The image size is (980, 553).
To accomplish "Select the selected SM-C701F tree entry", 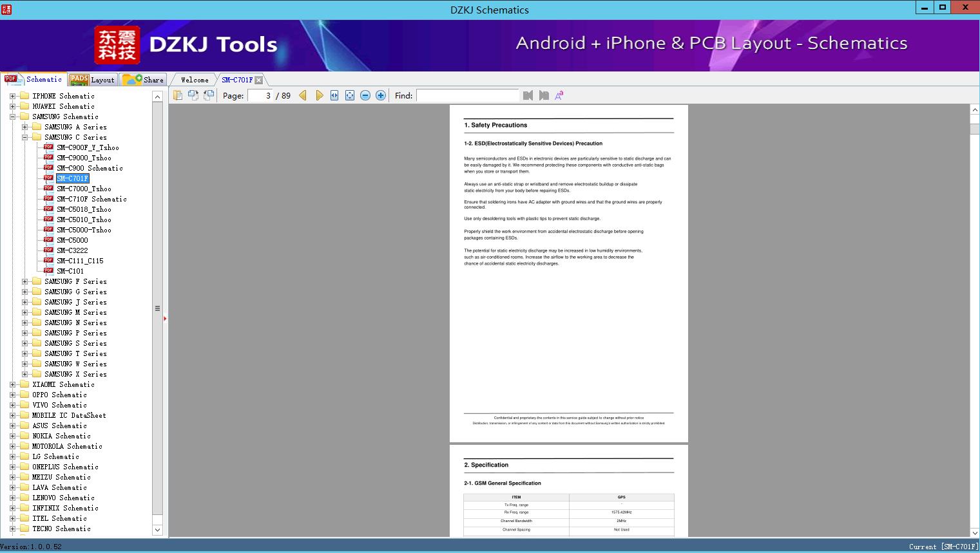I will coord(72,178).
